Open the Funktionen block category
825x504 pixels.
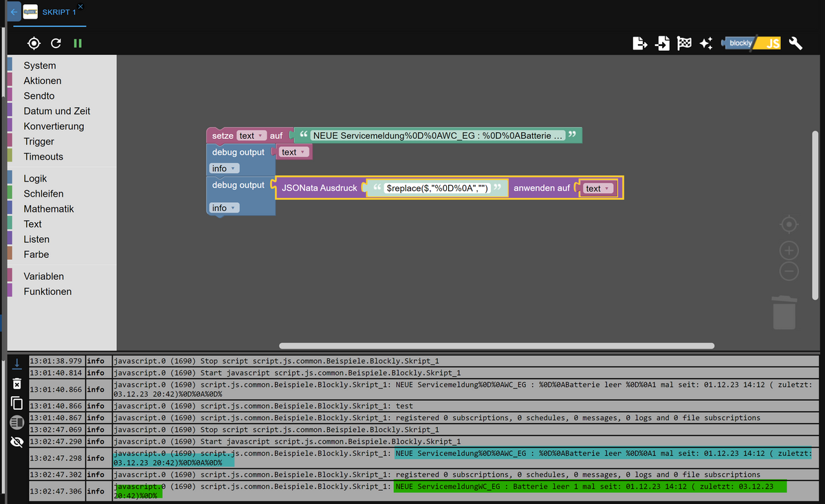pos(47,291)
